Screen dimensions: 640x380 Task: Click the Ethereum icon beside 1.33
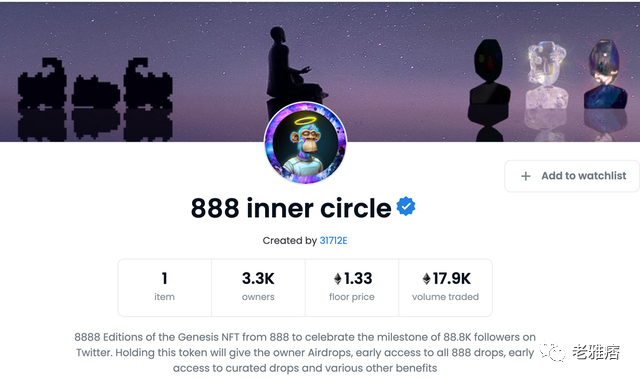pyautogui.click(x=338, y=279)
